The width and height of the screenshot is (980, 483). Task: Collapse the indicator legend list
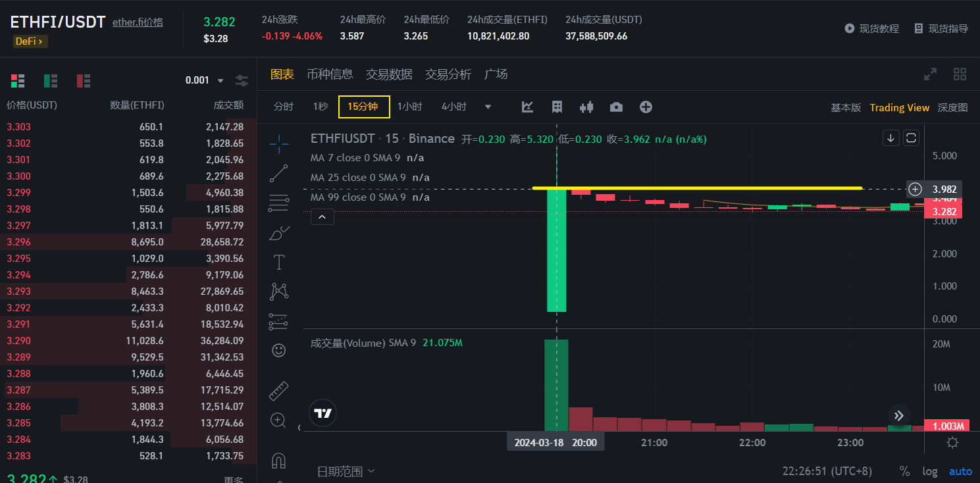point(322,216)
